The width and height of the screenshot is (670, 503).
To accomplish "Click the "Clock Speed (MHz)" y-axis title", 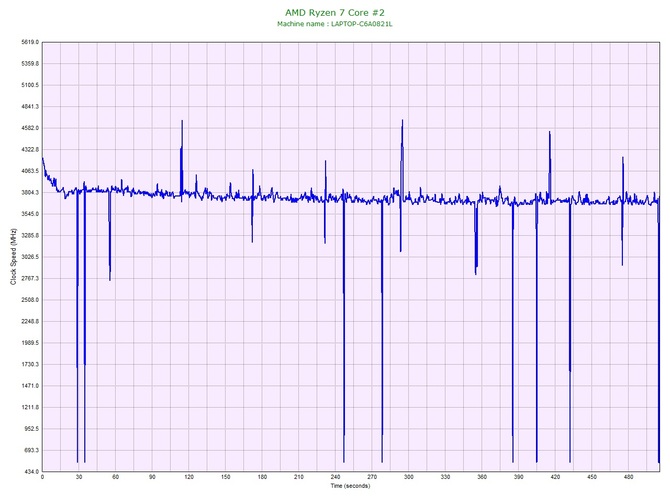I will point(13,257).
